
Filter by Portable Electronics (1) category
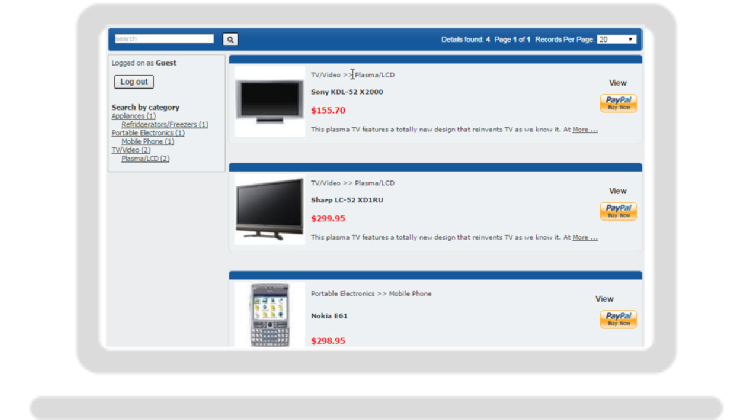tap(148, 133)
